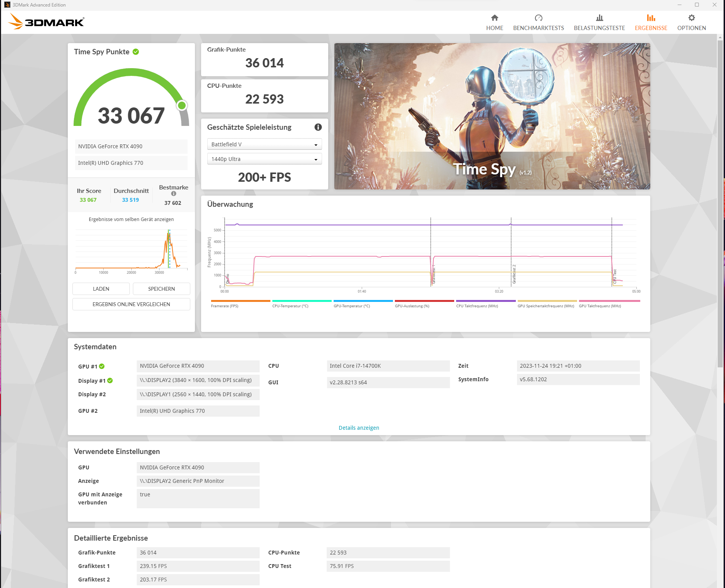Viewport: 725px width, 588px height.
Task: Switch to the Belastungsteste tab
Action: pos(599,22)
